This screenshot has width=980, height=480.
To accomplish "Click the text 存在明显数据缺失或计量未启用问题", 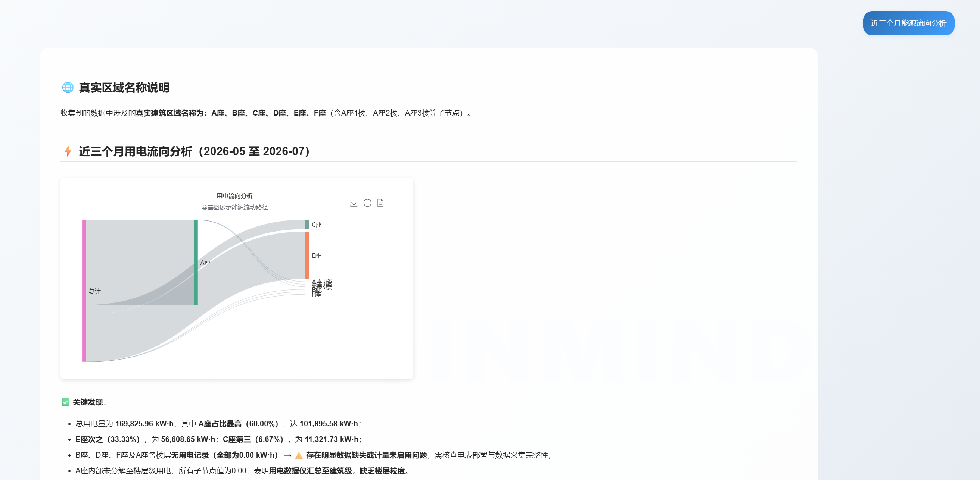I will pos(366,455).
